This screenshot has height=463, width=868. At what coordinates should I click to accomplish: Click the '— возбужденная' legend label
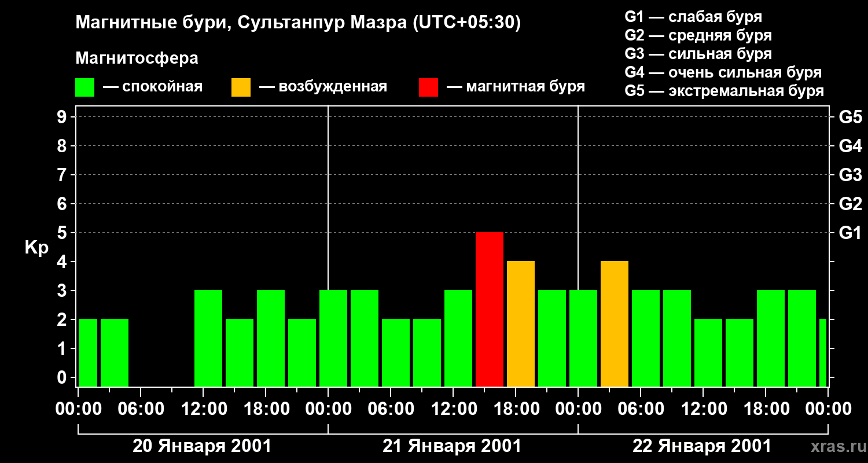[323, 87]
